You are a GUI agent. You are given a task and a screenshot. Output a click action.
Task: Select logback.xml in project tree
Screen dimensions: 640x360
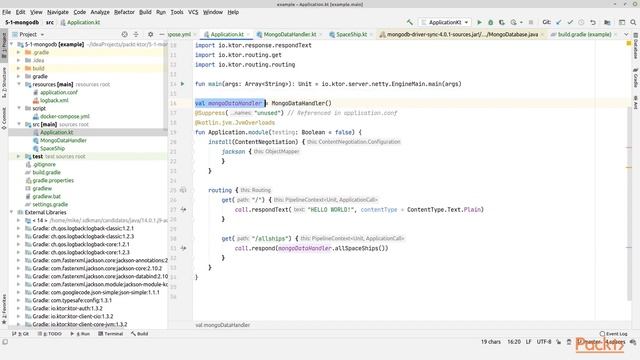coord(54,100)
